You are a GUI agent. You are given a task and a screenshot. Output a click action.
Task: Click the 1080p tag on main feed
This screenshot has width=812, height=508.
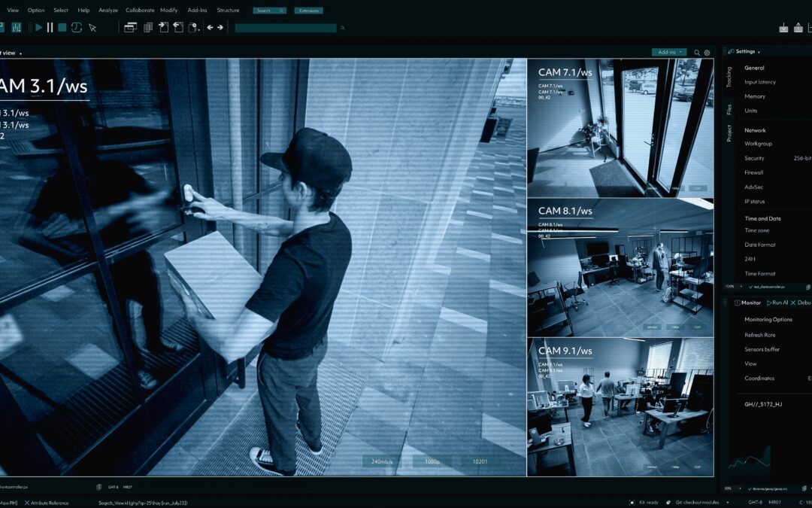click(x=432, y=461)
